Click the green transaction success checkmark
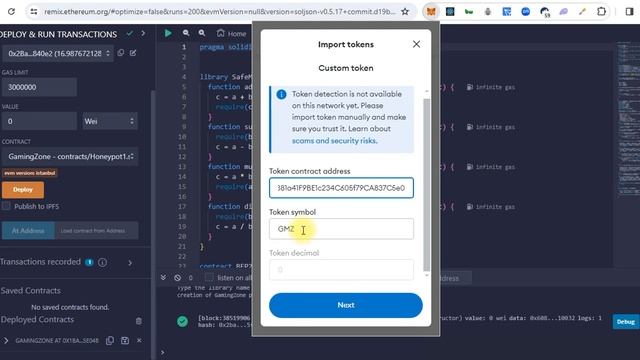The image size is (640, 360). pos(182,321)
